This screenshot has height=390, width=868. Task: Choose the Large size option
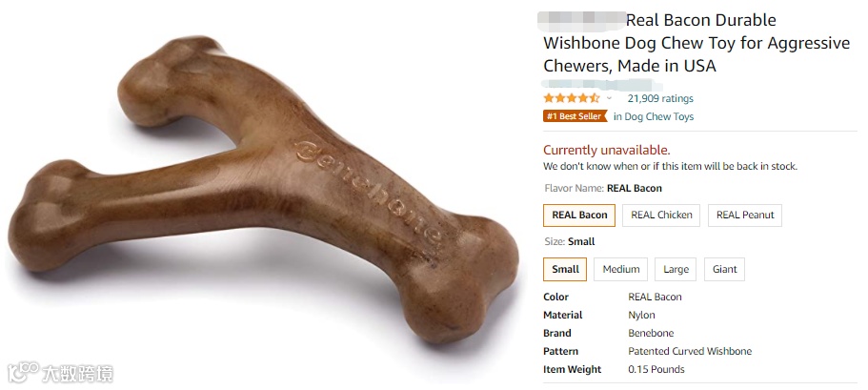coord(676,269)
